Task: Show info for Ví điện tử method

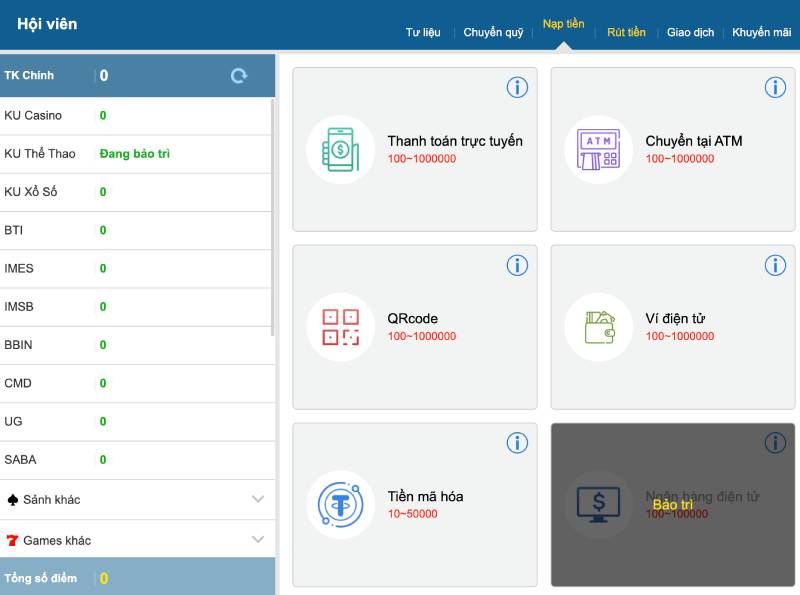Action: [x=775, y=265]
